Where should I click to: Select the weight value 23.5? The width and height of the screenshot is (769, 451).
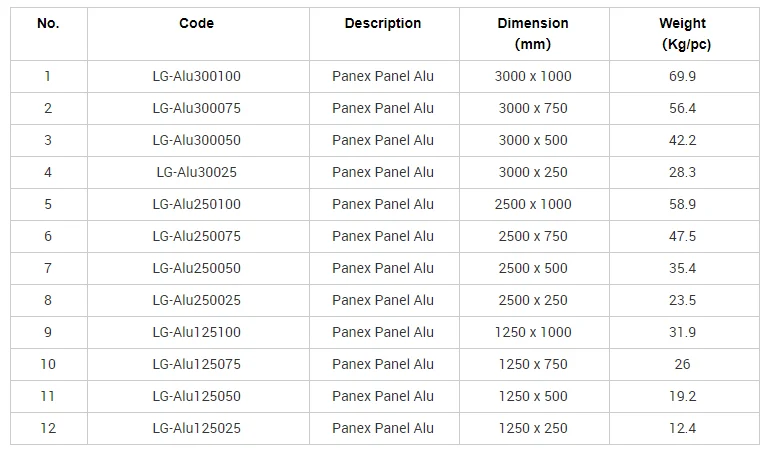(x=682, y=300)
